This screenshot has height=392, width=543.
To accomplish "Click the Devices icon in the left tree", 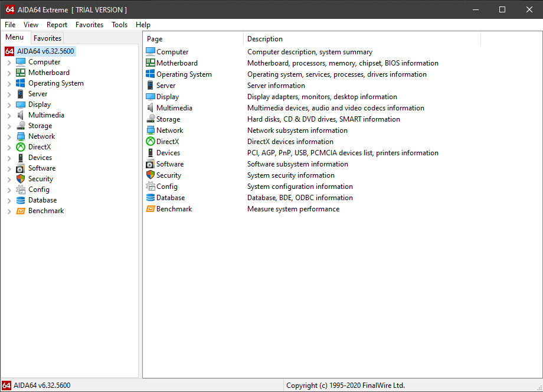I will tap(21, 158).
